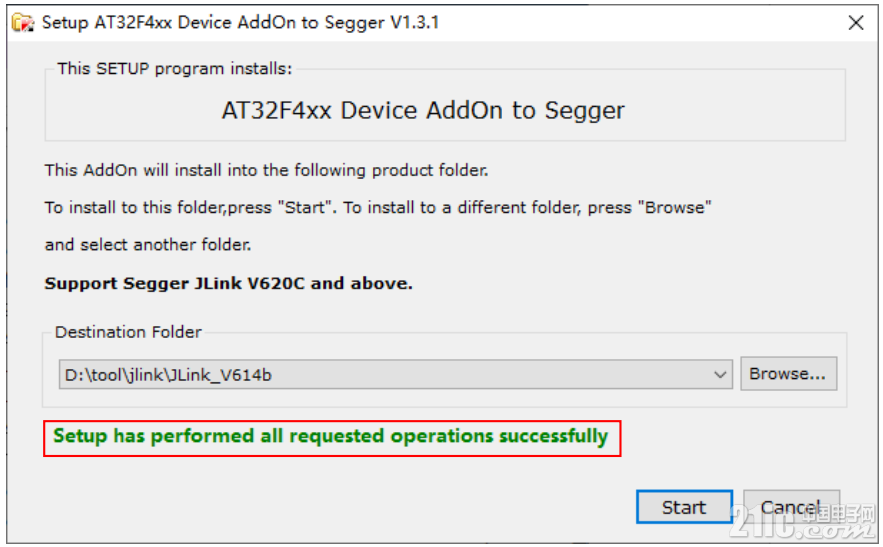Cancel the setup dialog
The height and width of the screenshot is (547, 883).
tap(791, 507)
